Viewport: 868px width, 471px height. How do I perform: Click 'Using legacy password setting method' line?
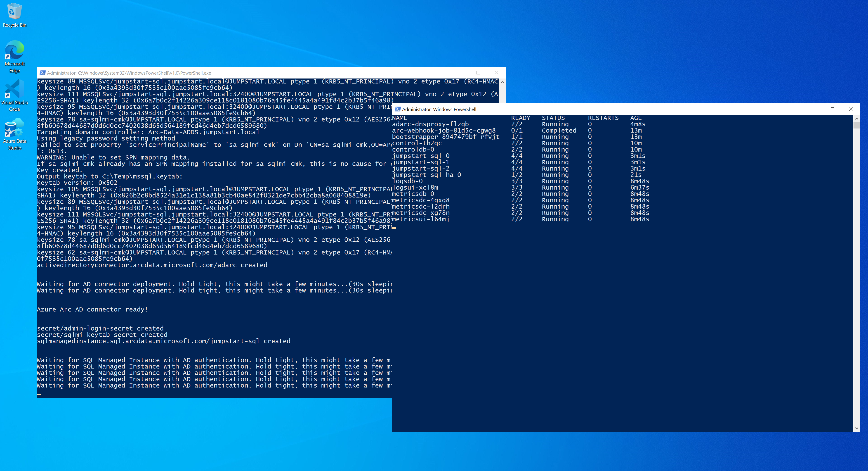[x=106, y=138]
